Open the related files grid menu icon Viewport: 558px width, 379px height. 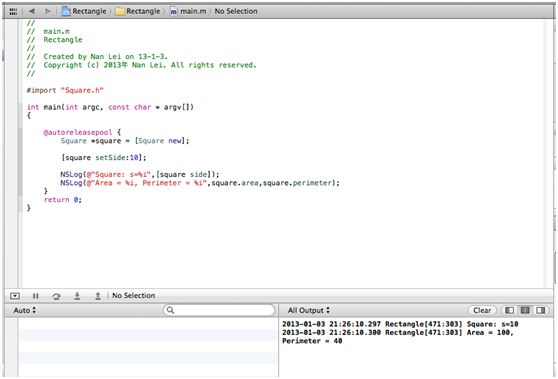13,11
